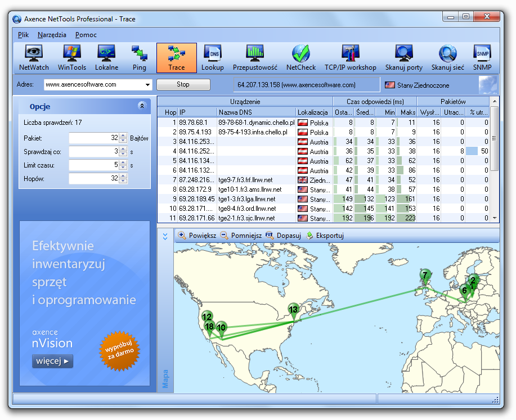This screenshot has width=516, height=420.
Task: Select hop 11 row tge2-1.fr3.sjc.llnw.net
Action: coord(324,218)
